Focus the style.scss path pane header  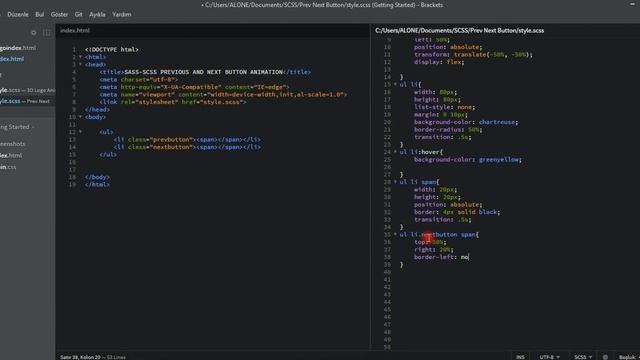(x=460, y=30)
